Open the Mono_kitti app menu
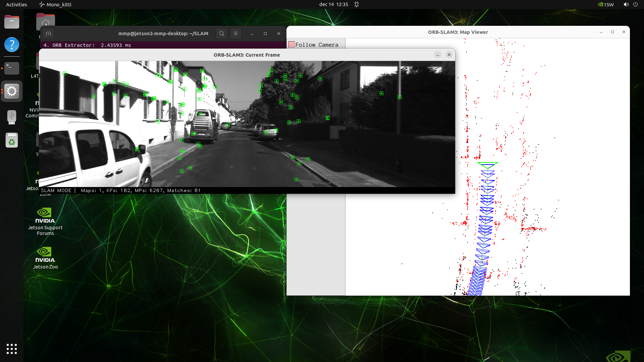This screenshot has height=362, width=644. pos(55,4)
